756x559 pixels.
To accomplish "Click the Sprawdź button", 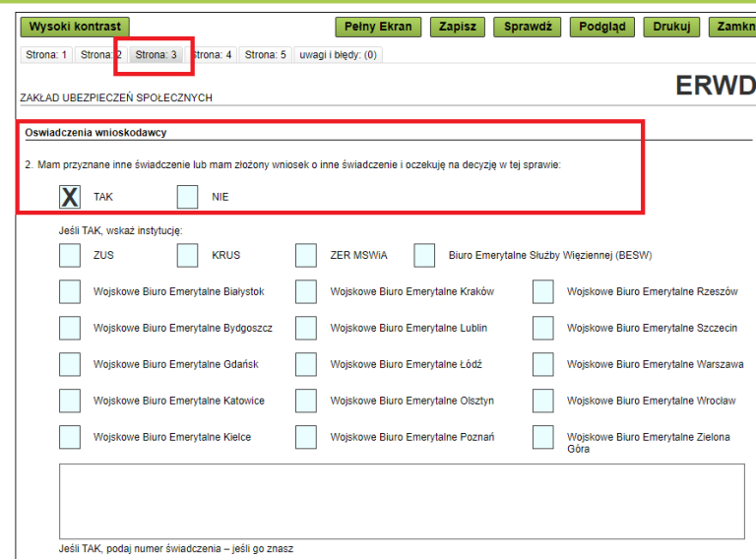I will [x=528, y=27].
